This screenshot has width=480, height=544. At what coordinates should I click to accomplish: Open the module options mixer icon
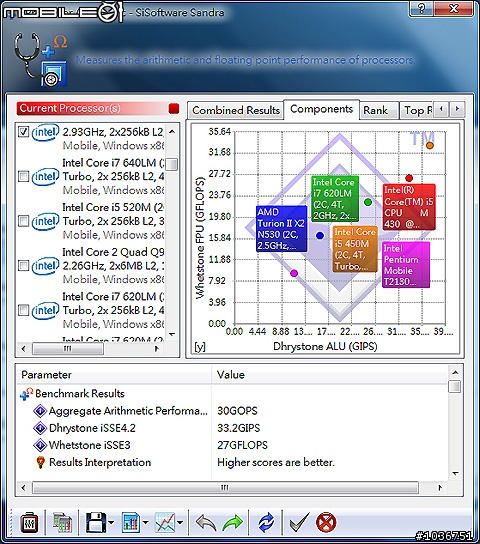(29, 522)
